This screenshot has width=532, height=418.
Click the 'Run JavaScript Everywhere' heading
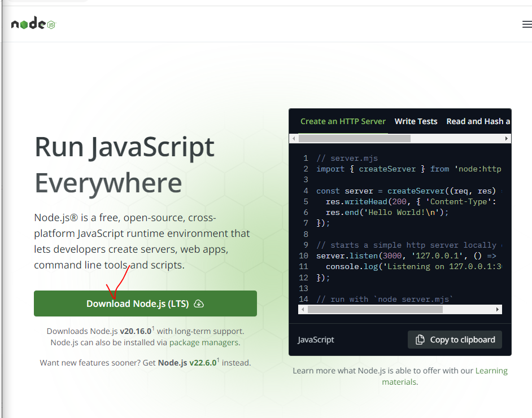point(124,165)
